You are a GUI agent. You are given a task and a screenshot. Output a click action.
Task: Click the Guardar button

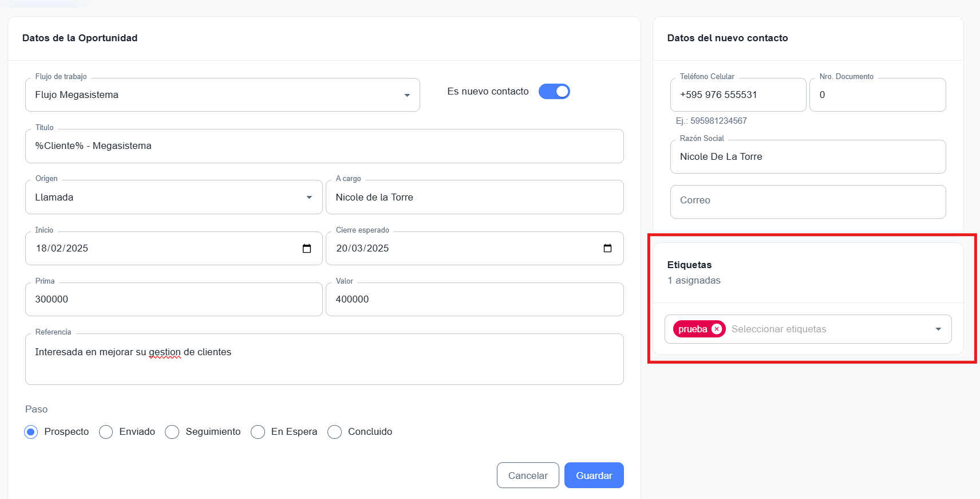coord(594,476)
